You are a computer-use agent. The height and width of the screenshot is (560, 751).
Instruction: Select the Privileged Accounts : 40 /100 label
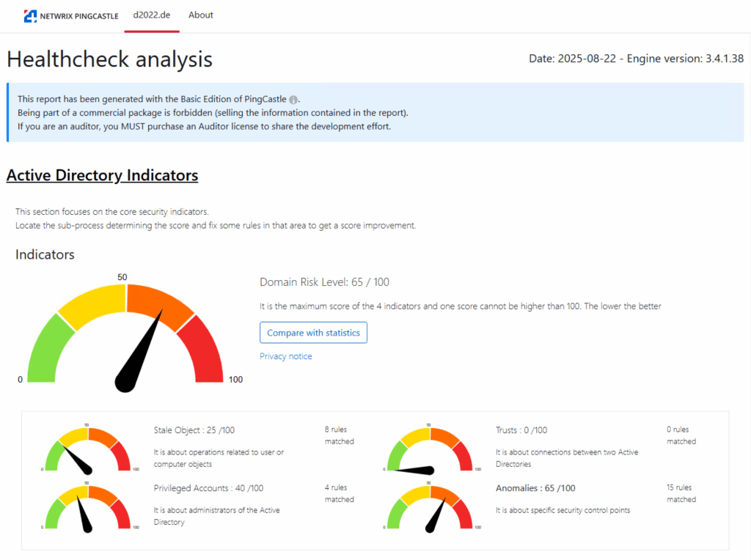click(208, 488)
